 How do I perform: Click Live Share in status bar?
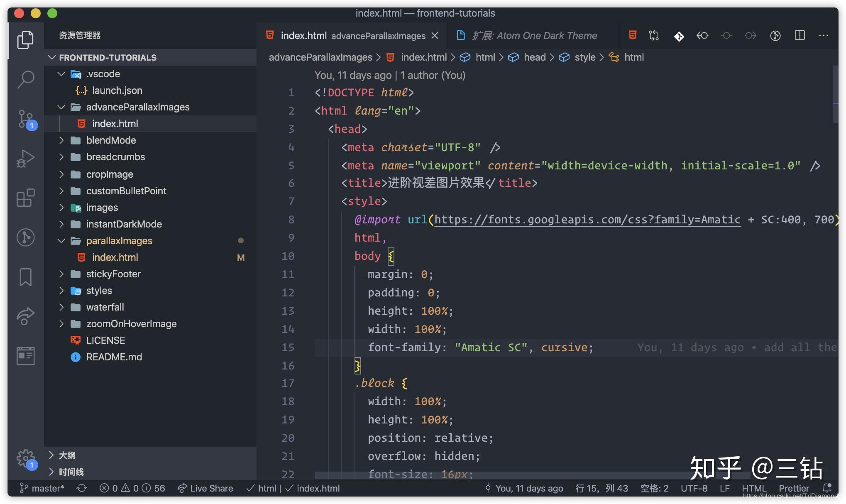tap(205, 488)
